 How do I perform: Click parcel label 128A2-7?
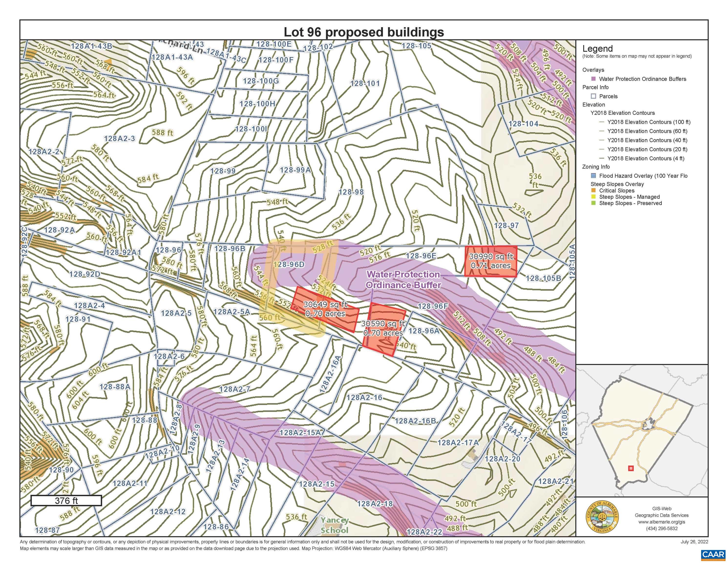234,389
